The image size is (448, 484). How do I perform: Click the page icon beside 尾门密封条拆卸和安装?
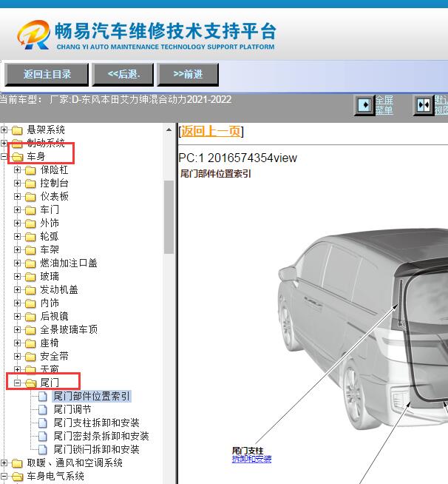coord(43,436)
